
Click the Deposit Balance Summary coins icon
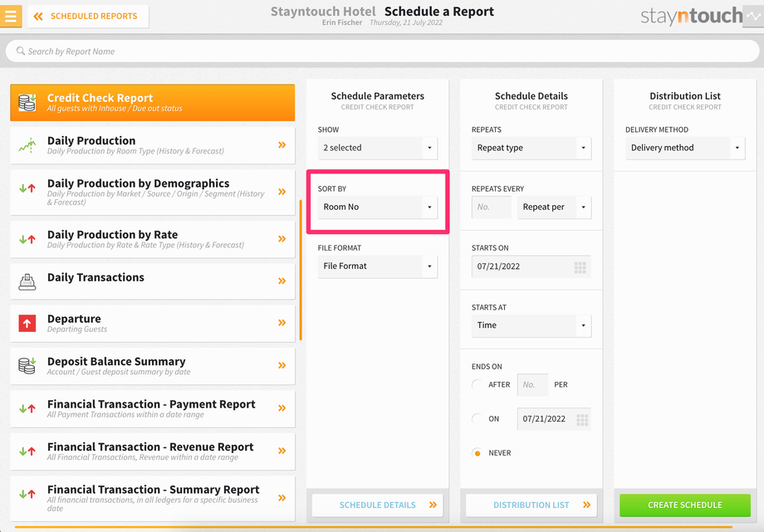[x=27, y=365]
